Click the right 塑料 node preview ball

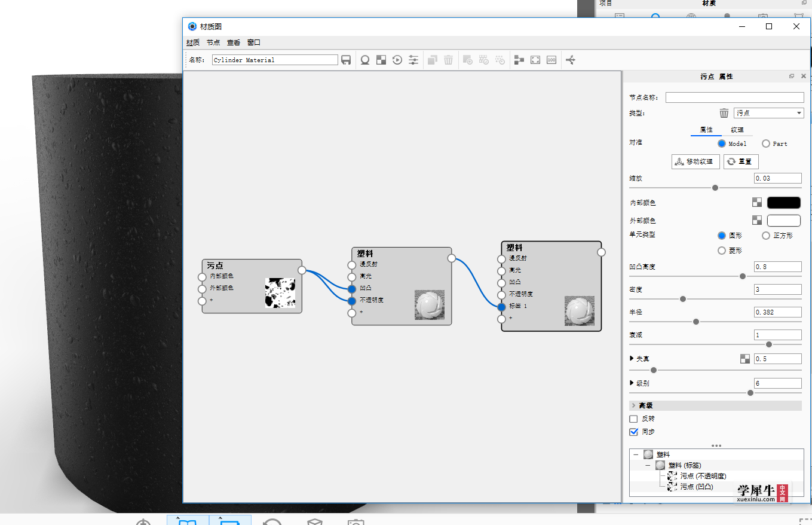coord(580,311)
